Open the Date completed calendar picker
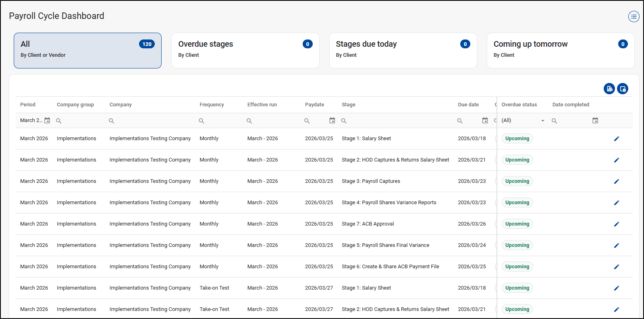644x319 pixels. coord(595,120)
